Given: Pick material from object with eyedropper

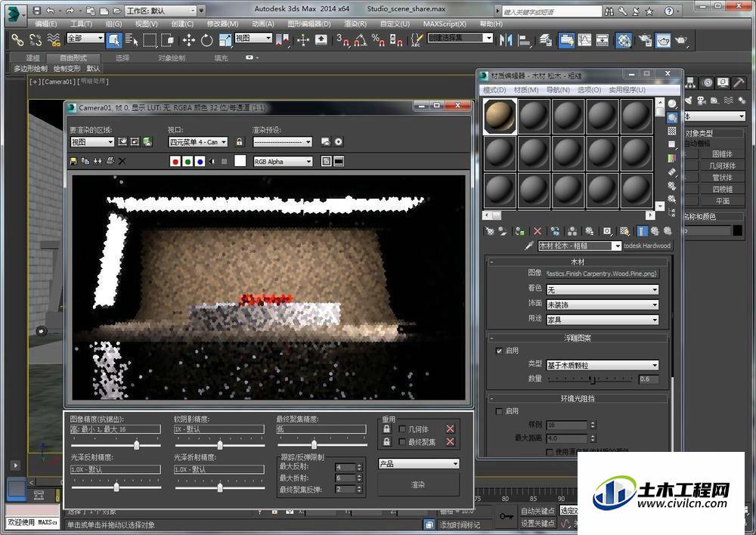Looking at the screenshot, I should click(528, 246).
